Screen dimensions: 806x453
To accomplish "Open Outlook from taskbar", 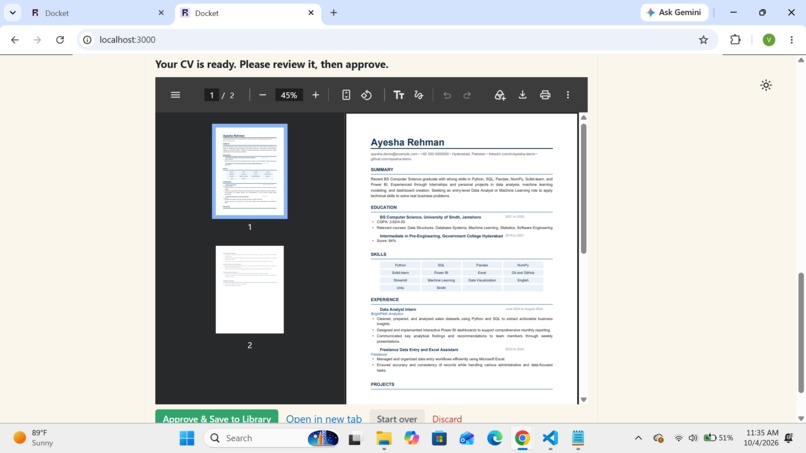I will 467,438.
